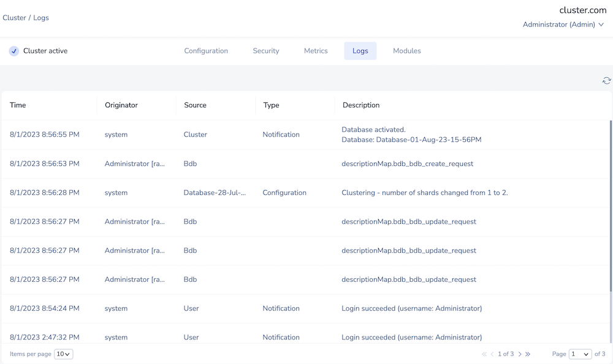Switch to the Configuration tab

206,51
